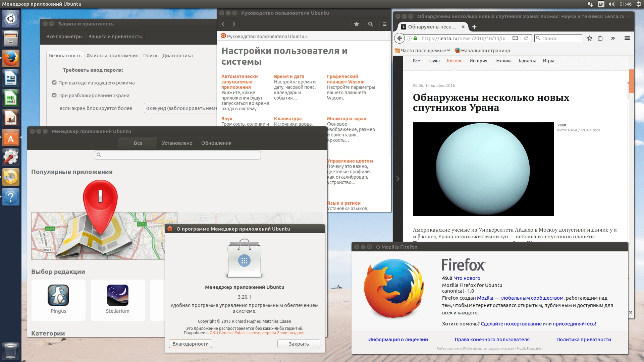This screenshot has height=362, width=644.
Task: Click lenta.ru page scrollbar thumb
Action: pyautogui.click(x=631, y=81)
